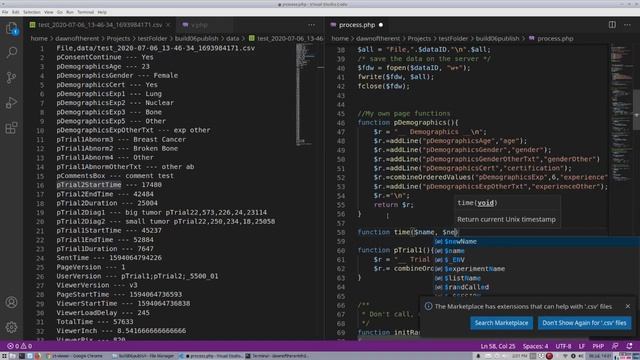Select $_ENV autocomplete suggestion
The height and width of the screenshot is (360, 640).
click(x=536, y=260)
